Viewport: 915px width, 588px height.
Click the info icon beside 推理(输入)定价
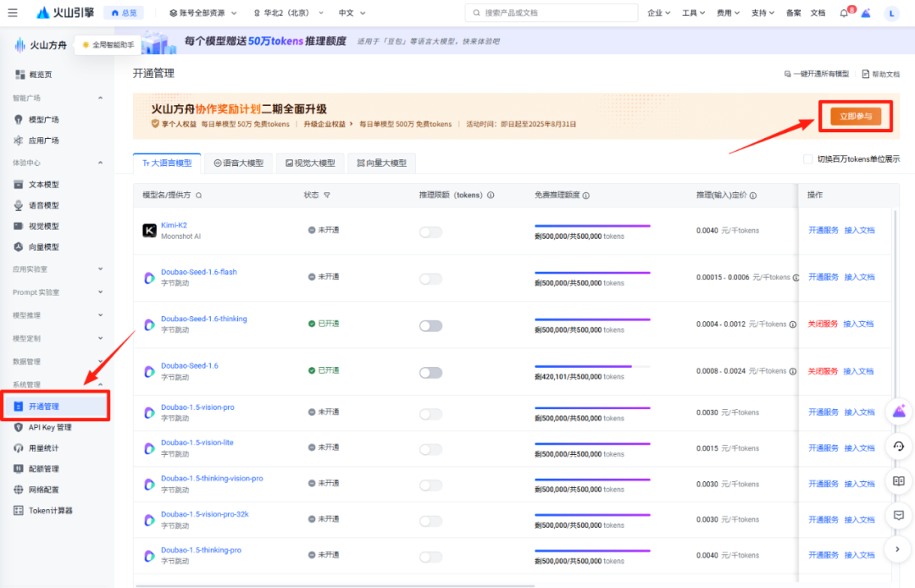[753, 196]
